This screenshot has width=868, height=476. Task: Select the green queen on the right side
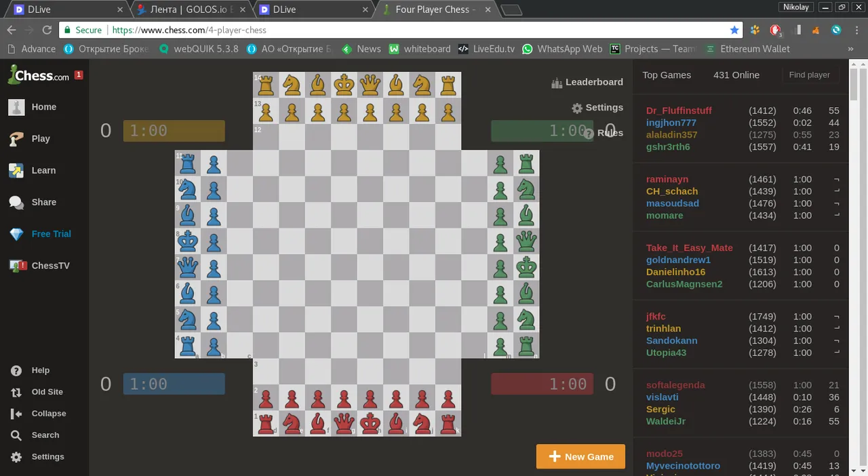[526, 241]
